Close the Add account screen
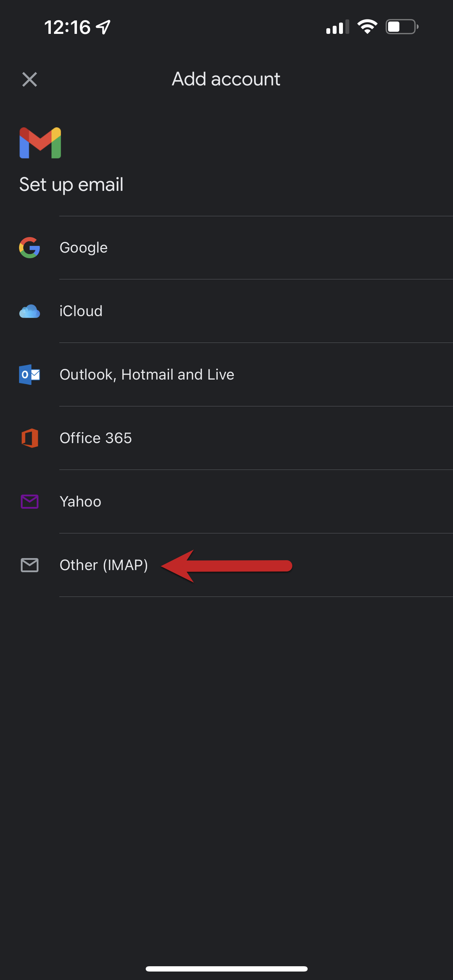The width and height of the screenshot is (453, 980). pos(30,79)
